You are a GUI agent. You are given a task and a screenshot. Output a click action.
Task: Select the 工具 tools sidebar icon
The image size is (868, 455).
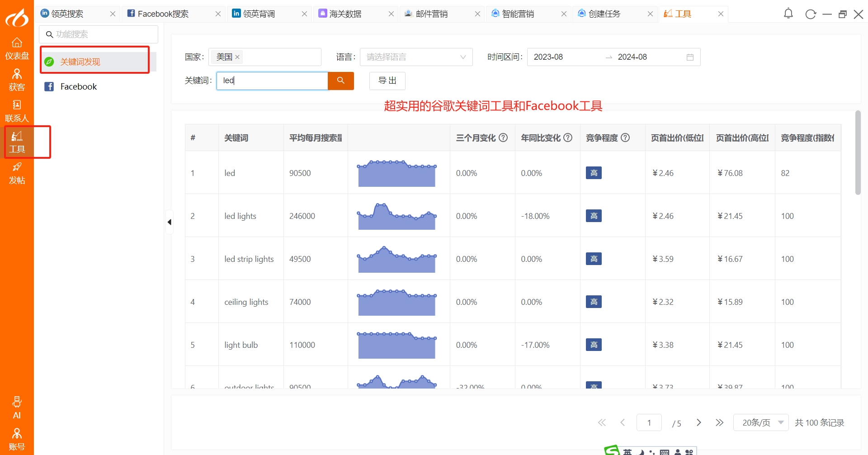pyautogui.click(x=17, y=142)
